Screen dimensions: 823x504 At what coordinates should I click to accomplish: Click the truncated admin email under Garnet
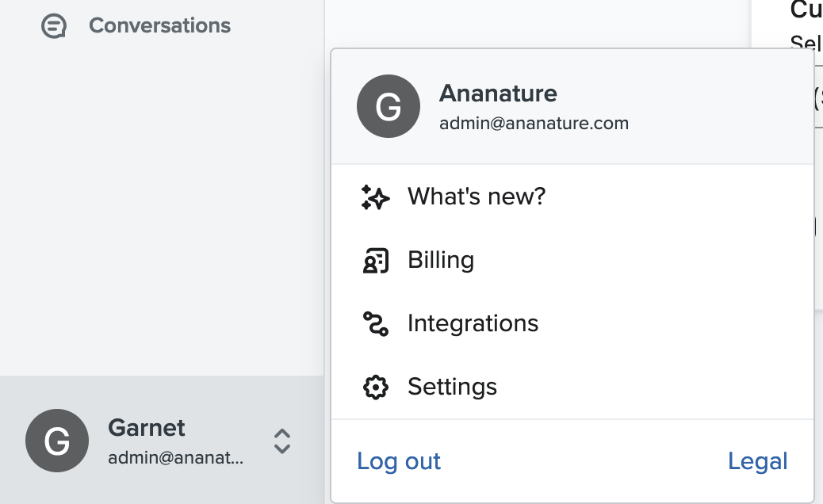(x=175, y=458)
